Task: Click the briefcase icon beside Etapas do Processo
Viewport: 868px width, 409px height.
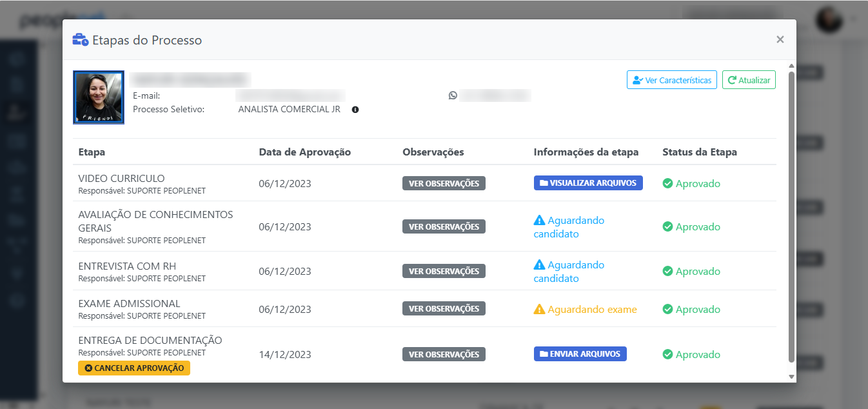Action: pos(81,40)
